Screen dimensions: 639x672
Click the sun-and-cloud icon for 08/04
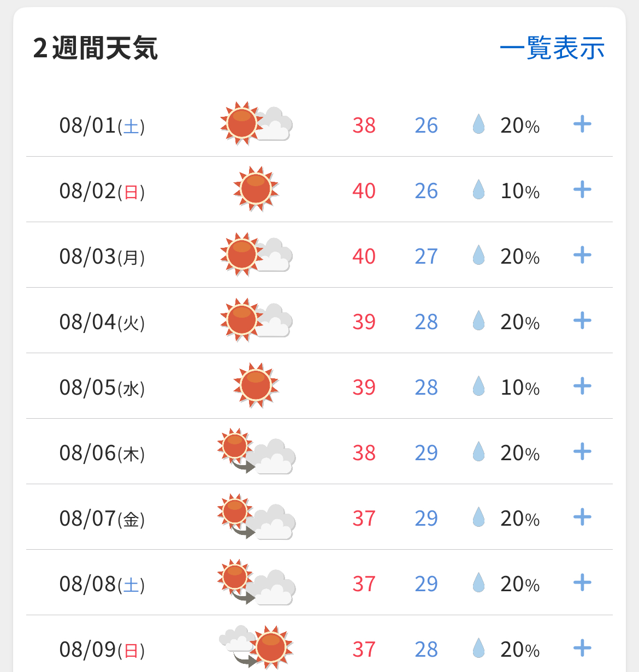coord(256,320)
